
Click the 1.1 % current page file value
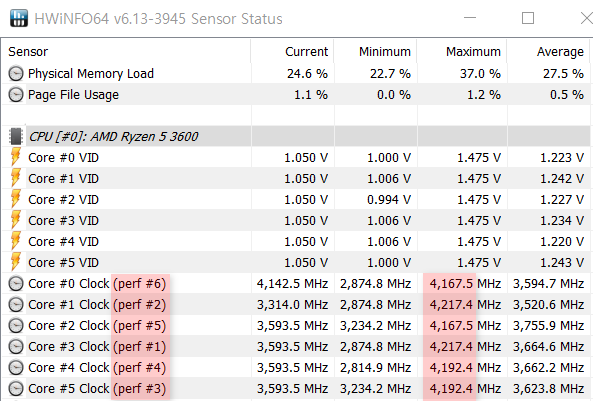click(x=311, y=95)
